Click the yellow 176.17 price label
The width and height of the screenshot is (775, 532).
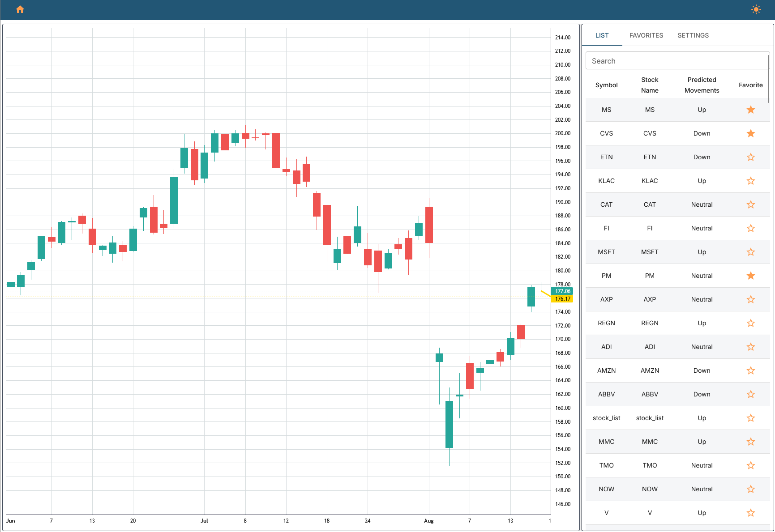(562, 299)
